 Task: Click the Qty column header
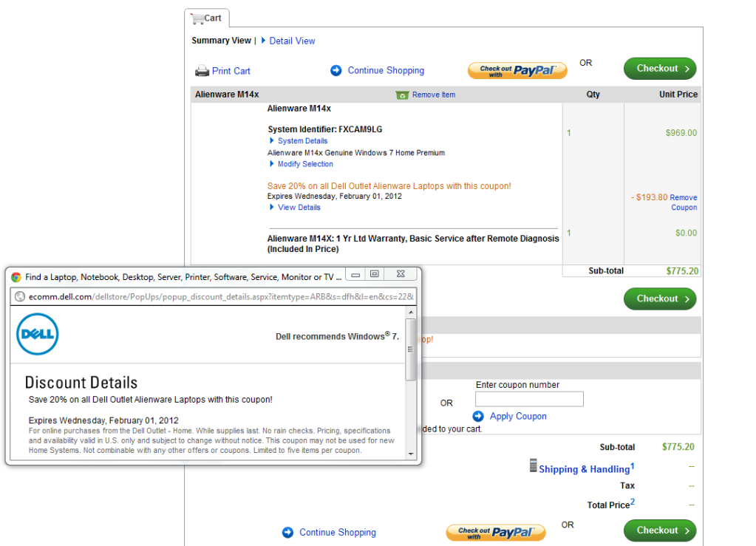(593, 95)
